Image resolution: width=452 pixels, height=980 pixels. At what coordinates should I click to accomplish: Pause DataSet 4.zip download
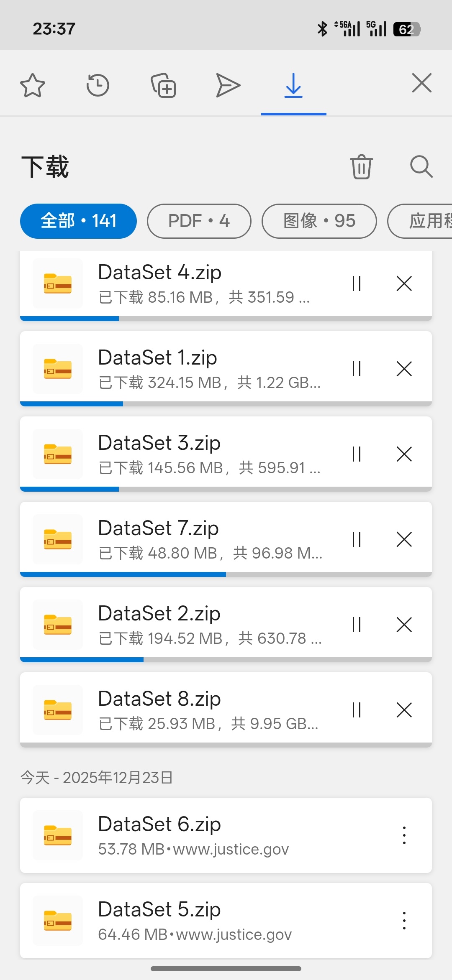pyautogui.click(x=357, y=283)
